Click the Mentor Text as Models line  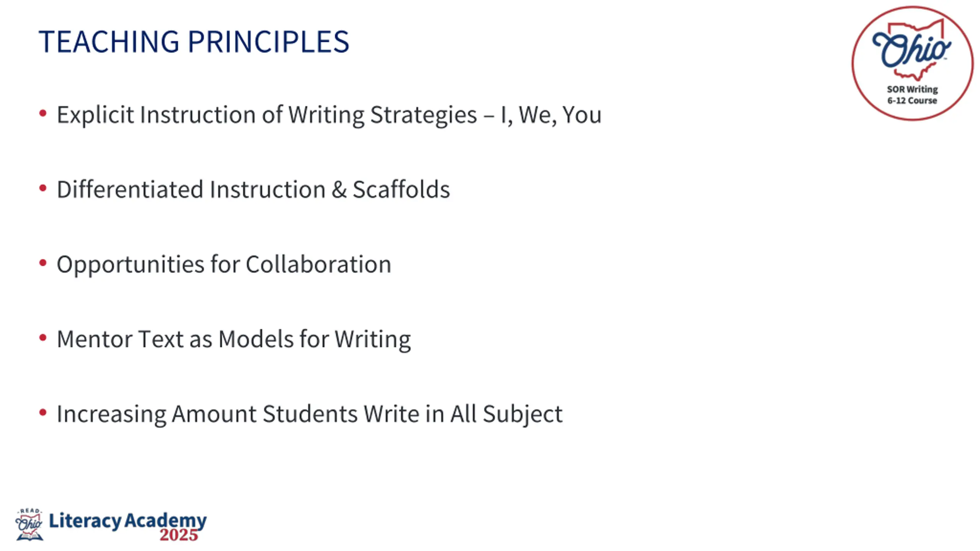[234, 339]
